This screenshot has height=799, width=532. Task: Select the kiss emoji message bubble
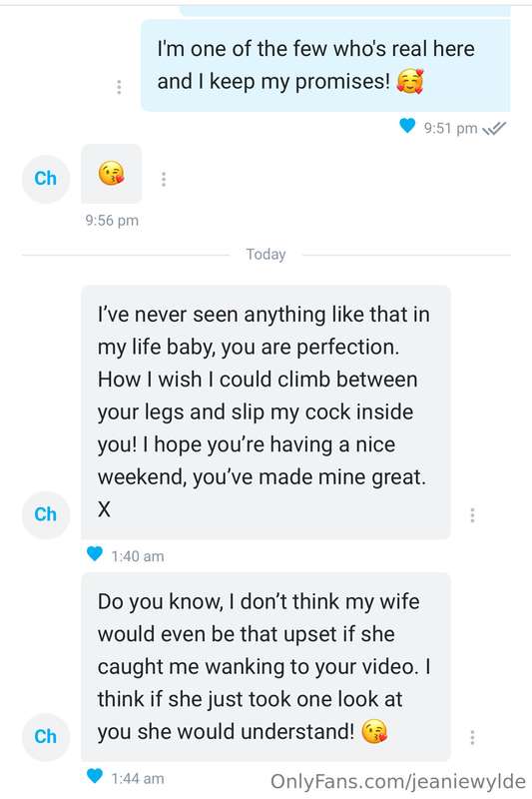point(111,174)
